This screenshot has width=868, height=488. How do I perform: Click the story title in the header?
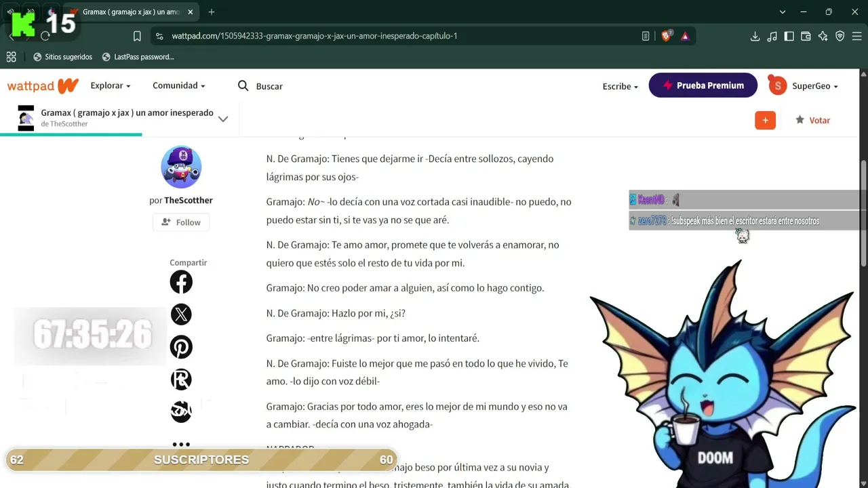pyautogui.click(x=127, y=113)
